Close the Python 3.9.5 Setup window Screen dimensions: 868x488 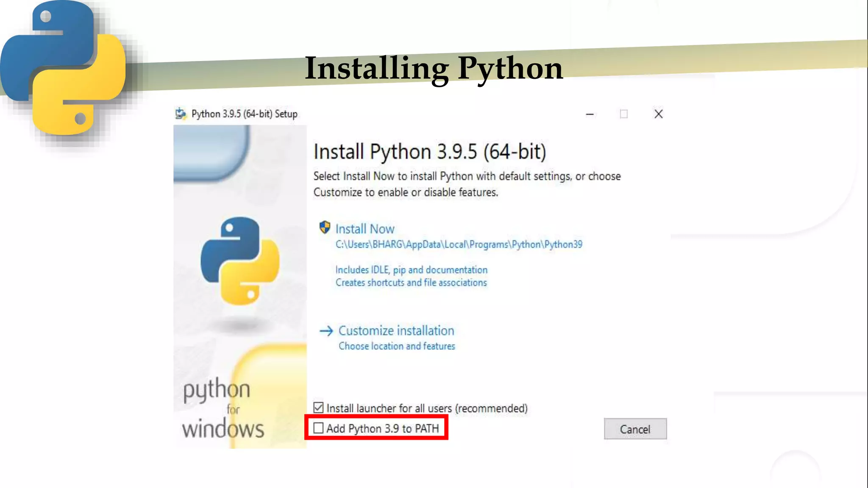[x=658, y=114]
